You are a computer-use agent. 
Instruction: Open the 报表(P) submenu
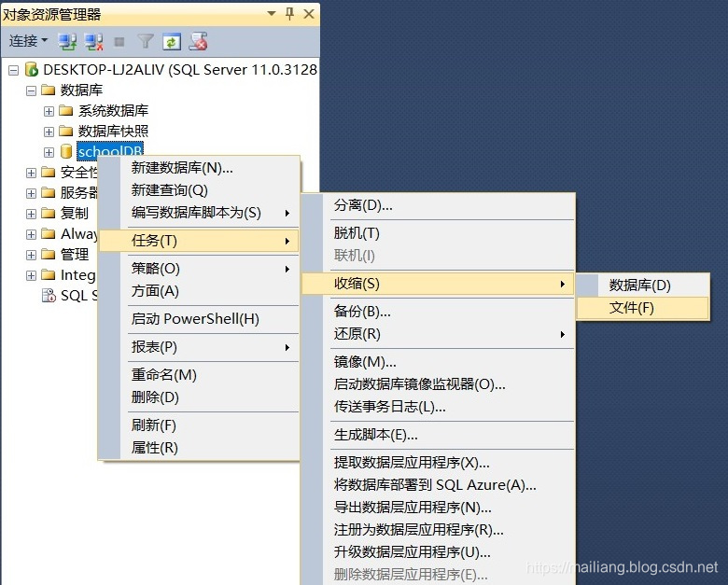(x=199, y=347)
